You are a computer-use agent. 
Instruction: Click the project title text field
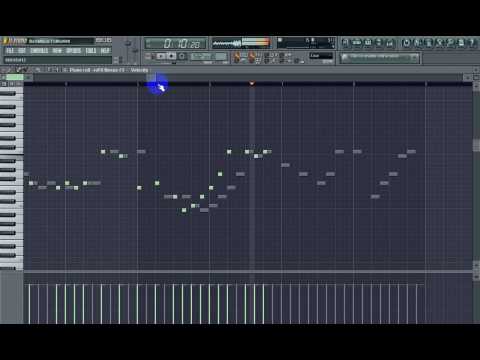61,41
